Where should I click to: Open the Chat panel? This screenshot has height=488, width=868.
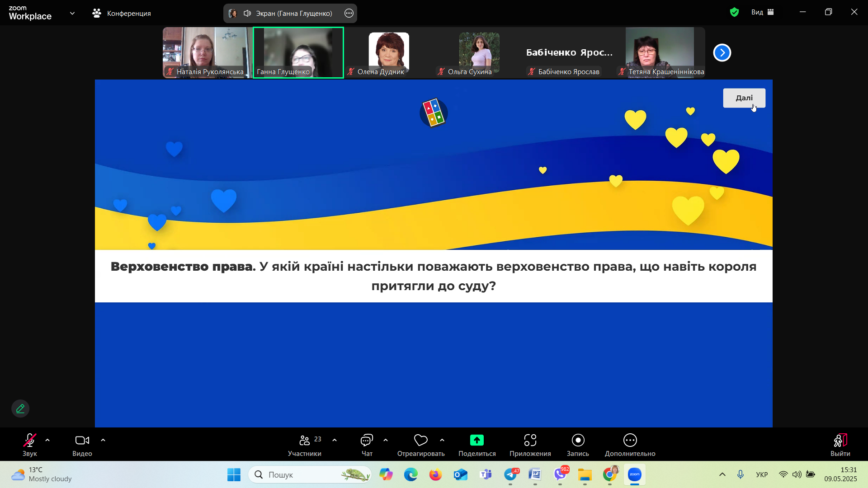click(367, 440)
